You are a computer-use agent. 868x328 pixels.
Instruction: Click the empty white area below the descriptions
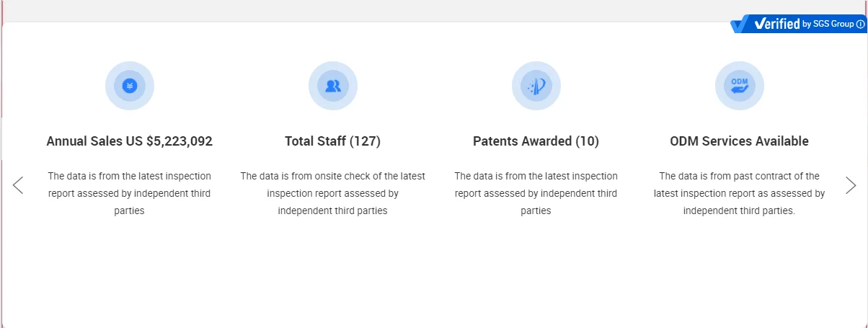[433, 274]
